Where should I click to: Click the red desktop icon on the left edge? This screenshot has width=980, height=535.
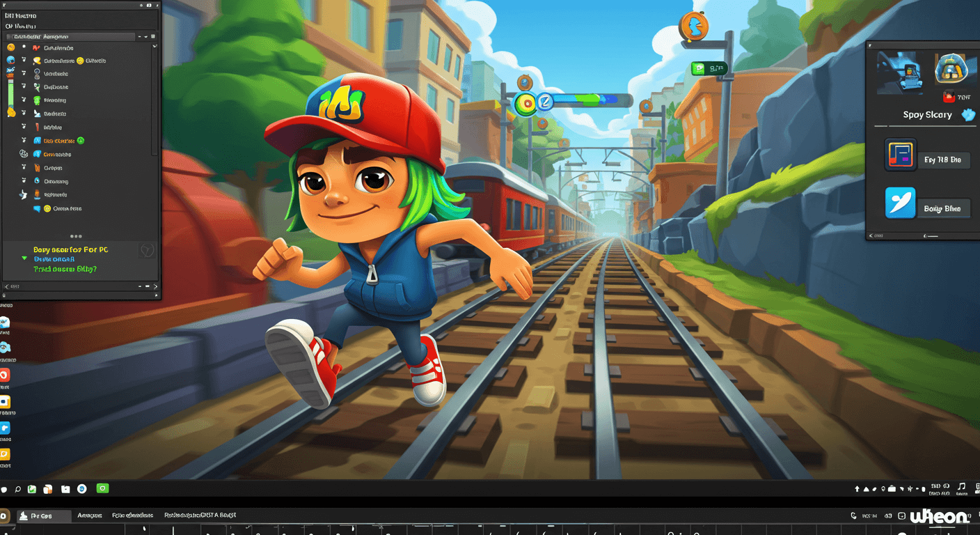click(4, 375)
